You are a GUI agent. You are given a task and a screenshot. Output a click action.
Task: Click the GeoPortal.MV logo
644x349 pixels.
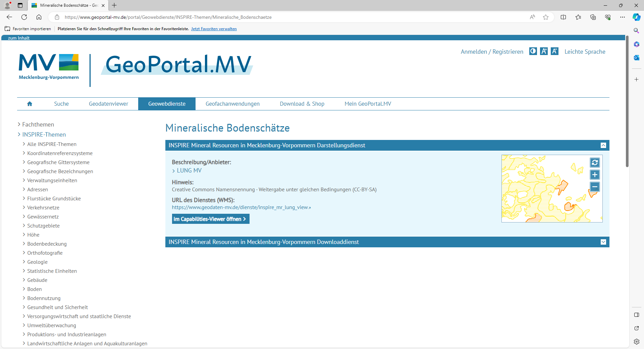click(x=177, y=64)
